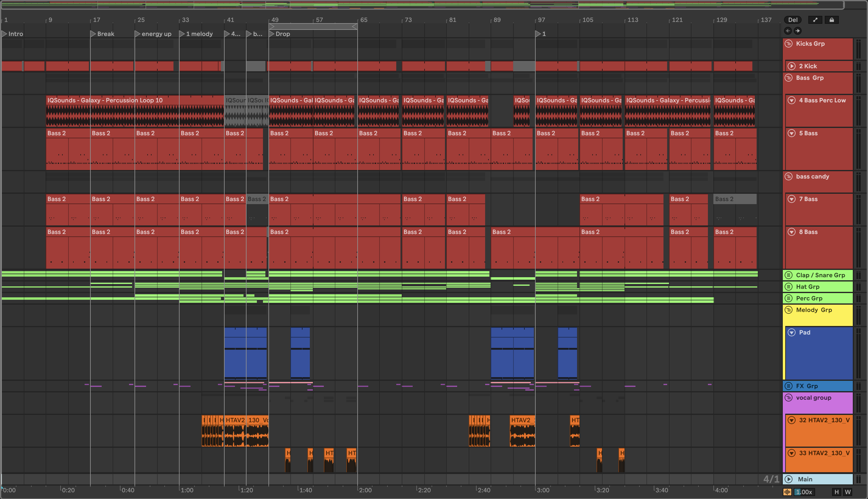This screenshot has width=868, height=499.
Task: Jump to next locator arrow
Action: point(797,31)
